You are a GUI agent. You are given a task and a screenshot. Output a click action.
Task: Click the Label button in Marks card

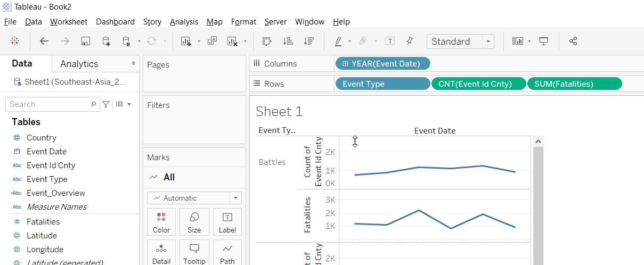pyautogui.click(x=227, y=222)
